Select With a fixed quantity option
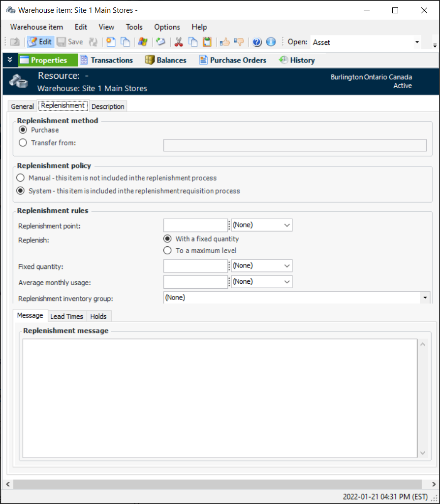440x504 pixels. pyautogui.click(x=167, y=239)
